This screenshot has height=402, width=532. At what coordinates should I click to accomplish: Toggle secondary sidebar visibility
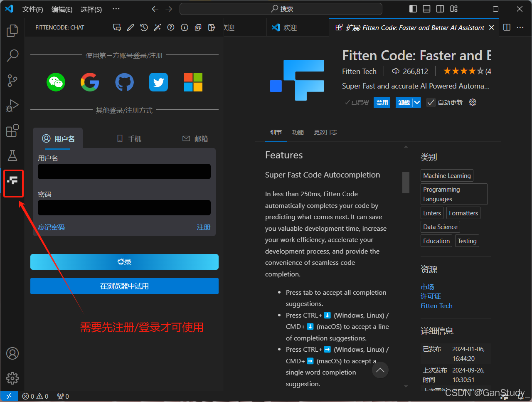440,9
